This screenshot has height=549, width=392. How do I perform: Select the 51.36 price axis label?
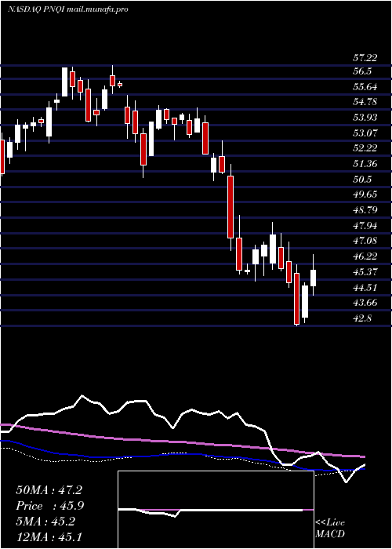(365, 163)
